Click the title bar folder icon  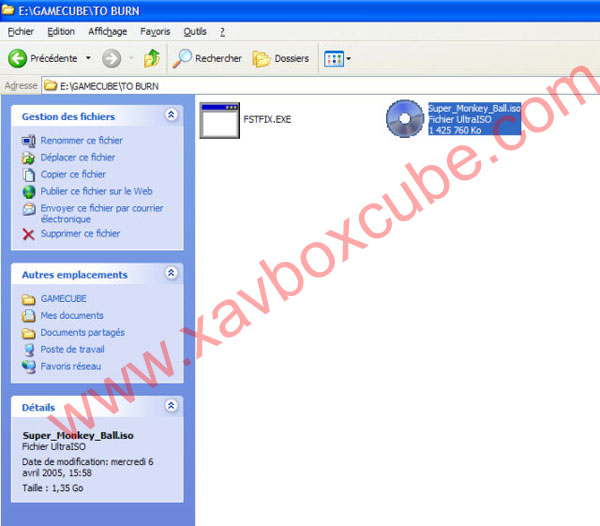pyautogui.click(x=8, y=10)
